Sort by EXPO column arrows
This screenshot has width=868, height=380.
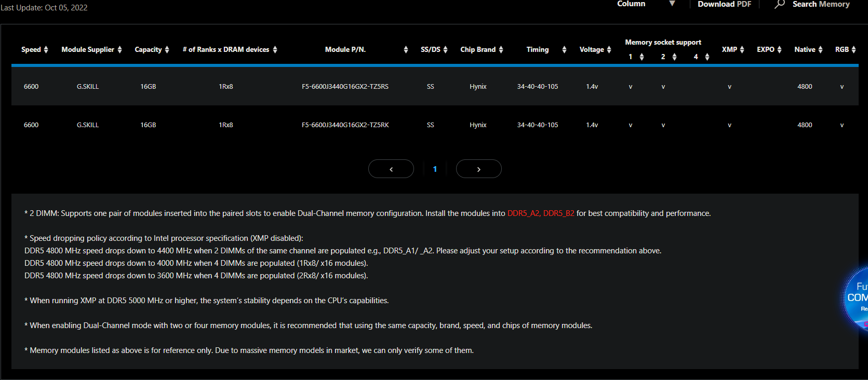coord(779,49)
